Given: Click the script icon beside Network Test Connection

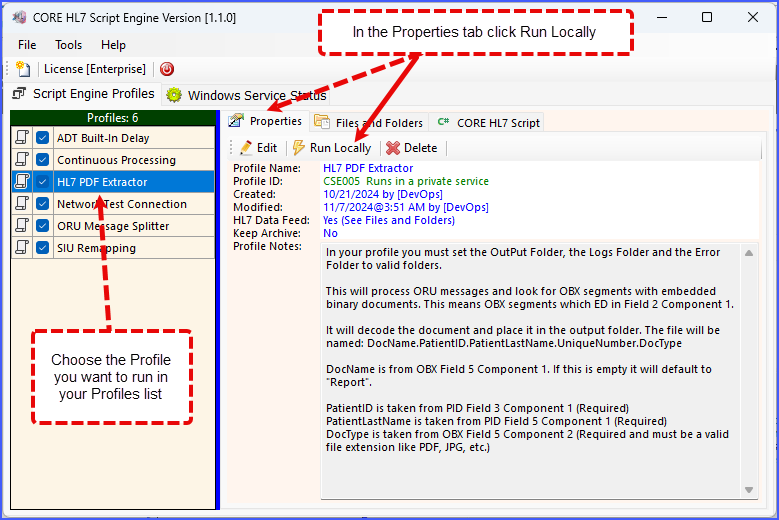Looking at the screenshot, I should tap(22, 203).
